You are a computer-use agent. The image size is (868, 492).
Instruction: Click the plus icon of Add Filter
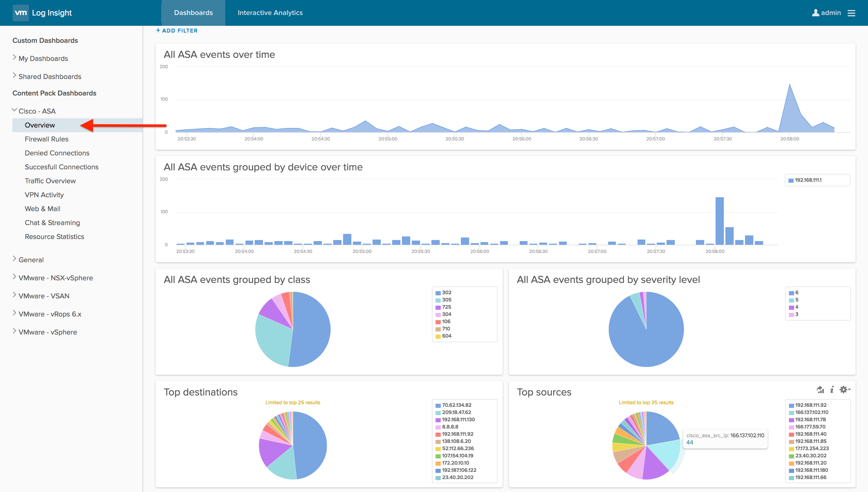tap(158, 30)
